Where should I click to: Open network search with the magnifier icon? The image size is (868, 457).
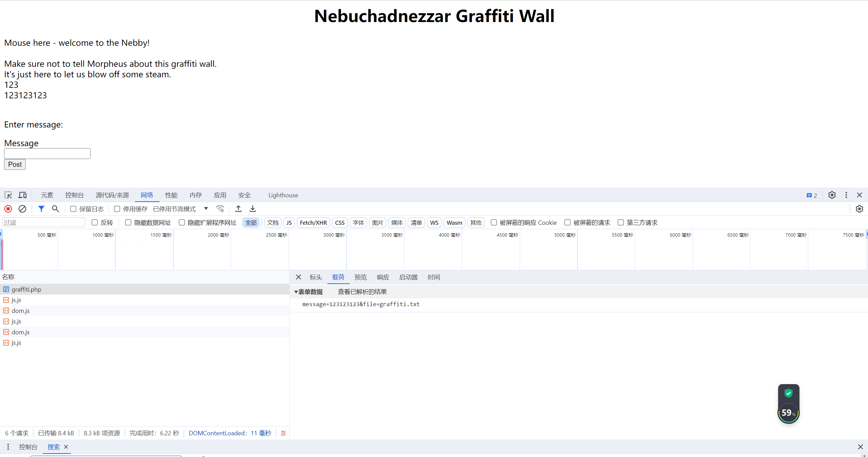55,209
